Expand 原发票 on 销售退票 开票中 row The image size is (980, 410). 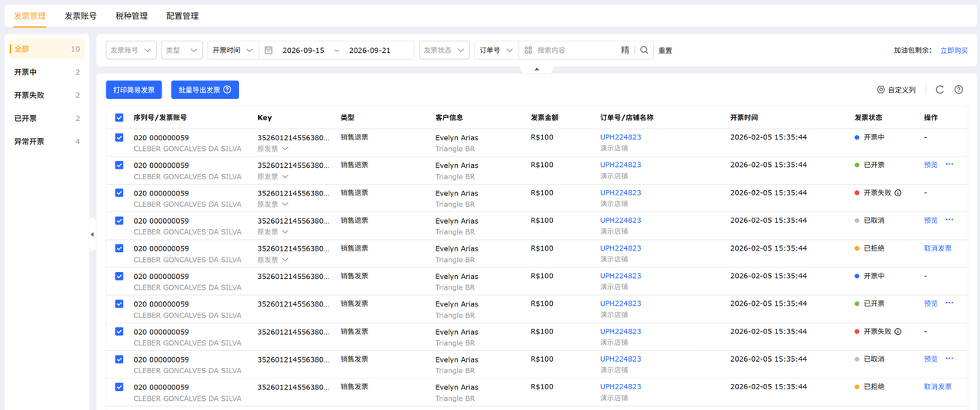273,149
